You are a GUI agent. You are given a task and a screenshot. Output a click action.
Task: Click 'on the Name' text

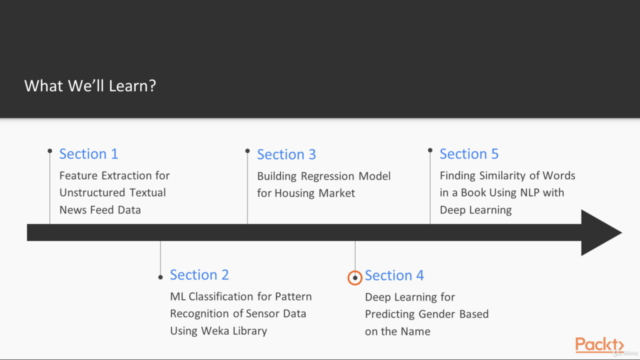[398, 331]
